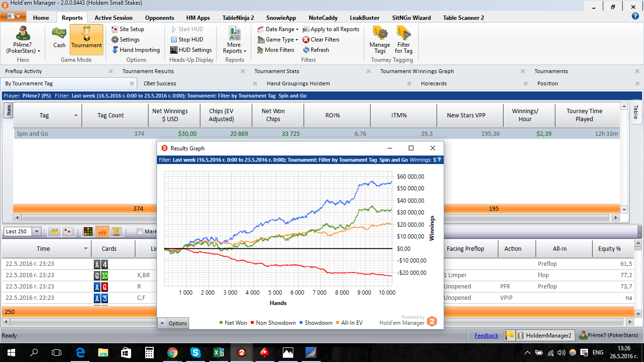Open the Holecards report tab
Viewport: 644px width, 362px height.
[434, 83]
